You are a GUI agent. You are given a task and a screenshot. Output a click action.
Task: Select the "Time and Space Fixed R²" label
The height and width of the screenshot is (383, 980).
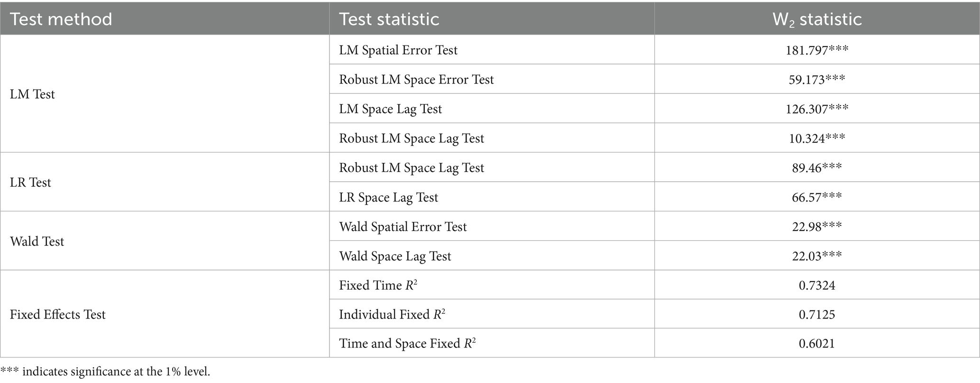(407, 344)
